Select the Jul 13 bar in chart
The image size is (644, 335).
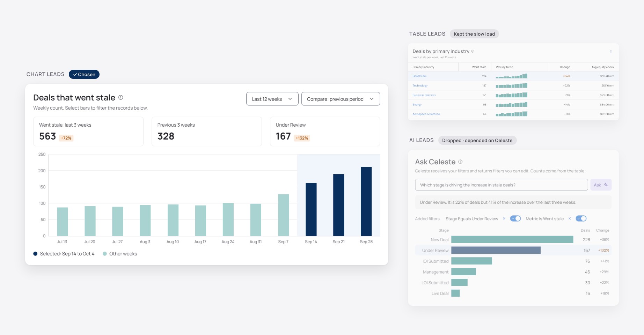(63, 222)
